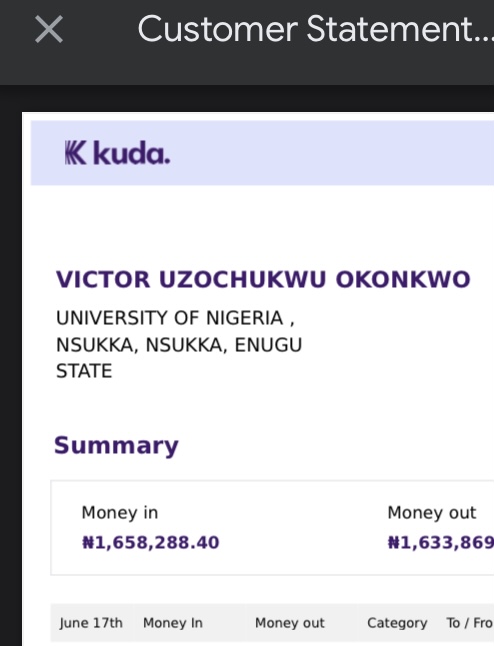Tap the lavender Kuda header banner
494x646 pixels.
[262, 153]
